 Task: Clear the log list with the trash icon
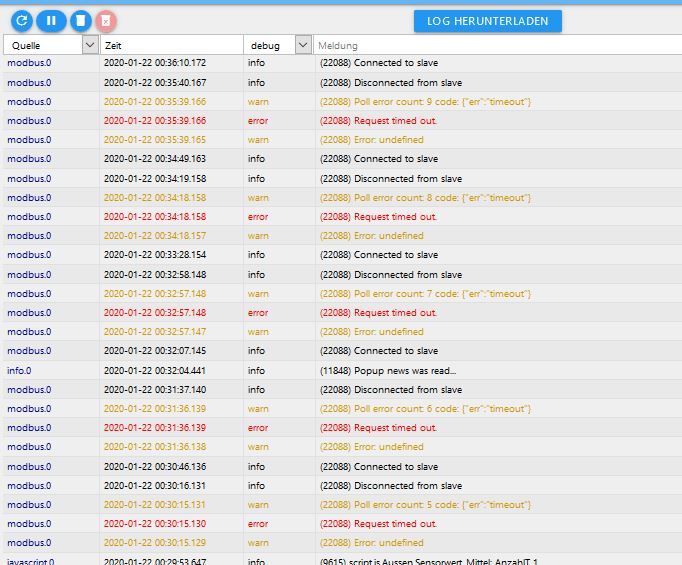click(81, 20)
